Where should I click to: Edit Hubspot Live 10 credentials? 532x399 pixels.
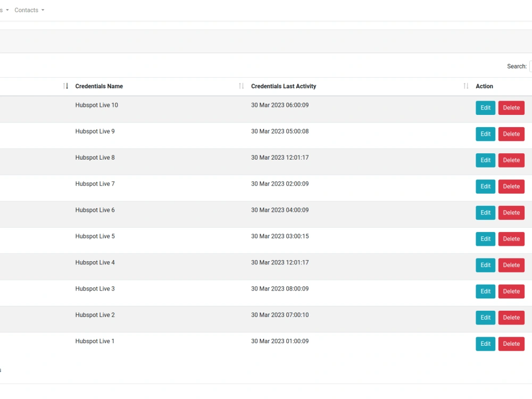tap(486, 108)
